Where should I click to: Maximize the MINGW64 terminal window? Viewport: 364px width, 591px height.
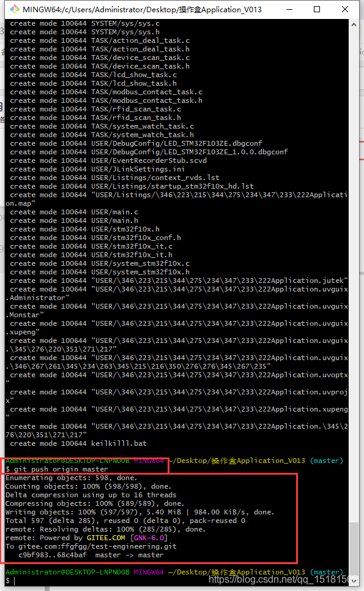coord(317,9)
